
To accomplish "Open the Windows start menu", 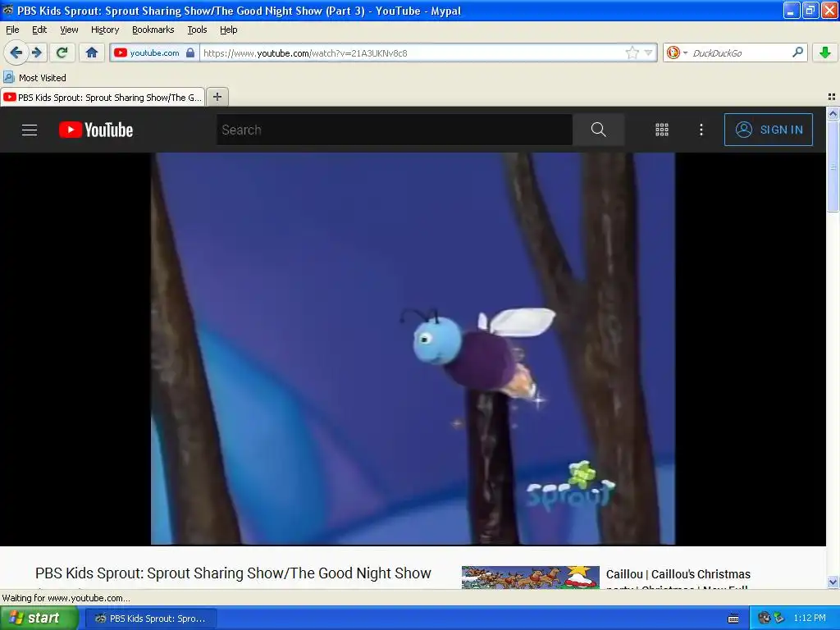I will (x=39, y=618).
